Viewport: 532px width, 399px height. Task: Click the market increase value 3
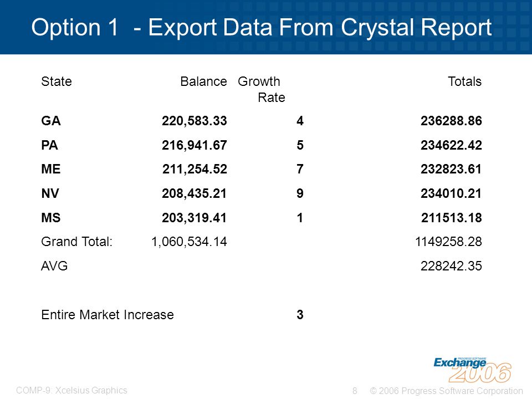click(x=300, y=315)
